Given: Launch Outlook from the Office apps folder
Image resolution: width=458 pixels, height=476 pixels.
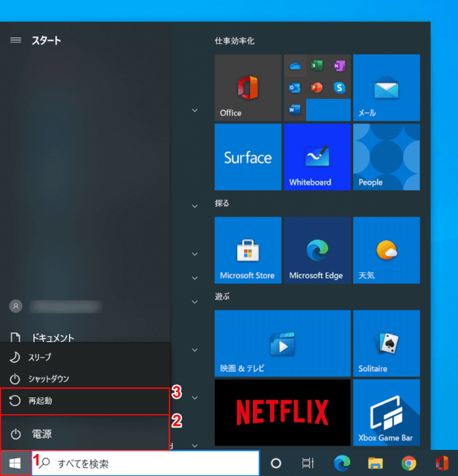Looking at the screenshot, I should tap(295, 87).
